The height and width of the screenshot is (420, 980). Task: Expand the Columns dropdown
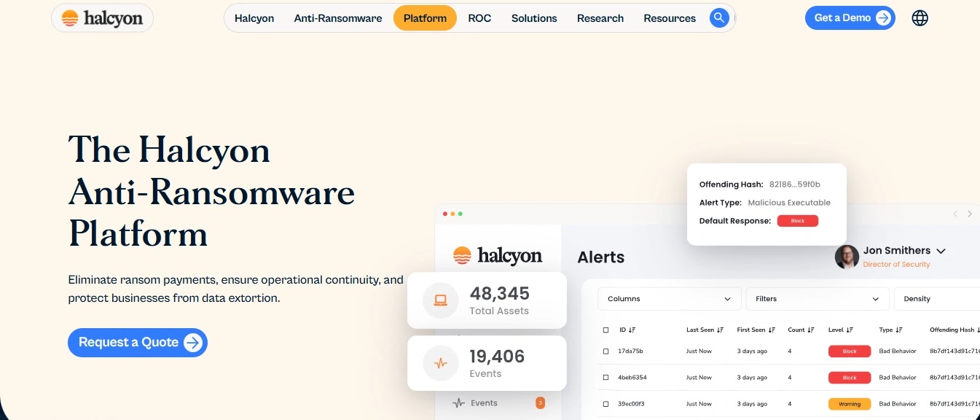[x=670, y=299]
